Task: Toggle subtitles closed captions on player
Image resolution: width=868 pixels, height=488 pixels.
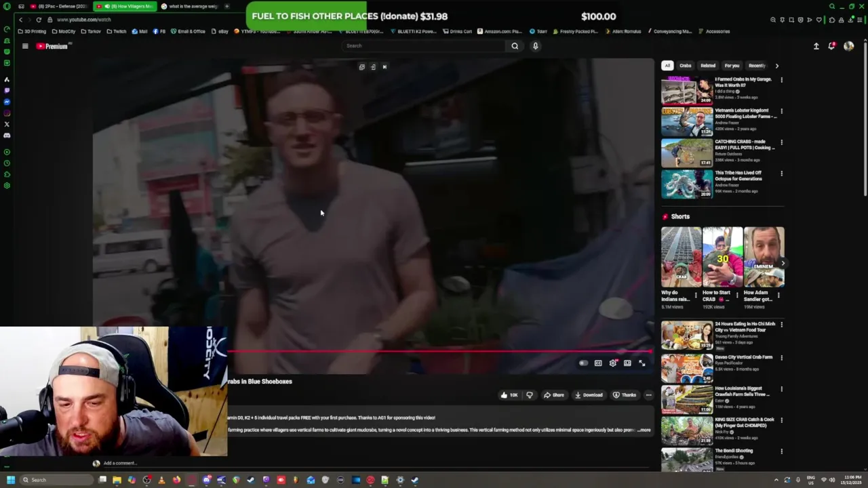Action: pyautogui.click(x=598, y=363)
